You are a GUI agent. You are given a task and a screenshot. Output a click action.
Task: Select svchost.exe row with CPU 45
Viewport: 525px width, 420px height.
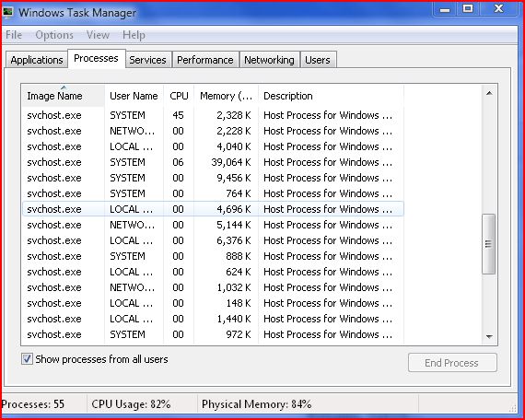(x=213, y=115)
